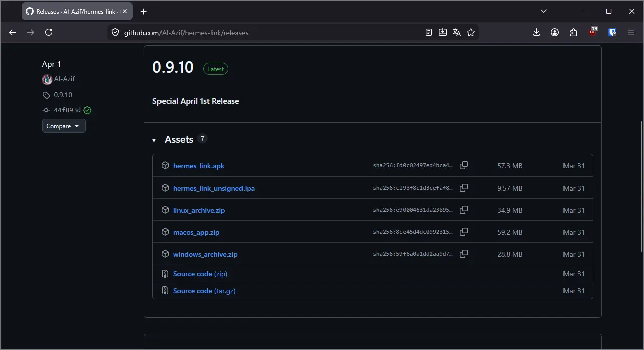This screenshot has width=644, height=350.
Task: Click the install/save page icon in the address bar
Action: 443,32
